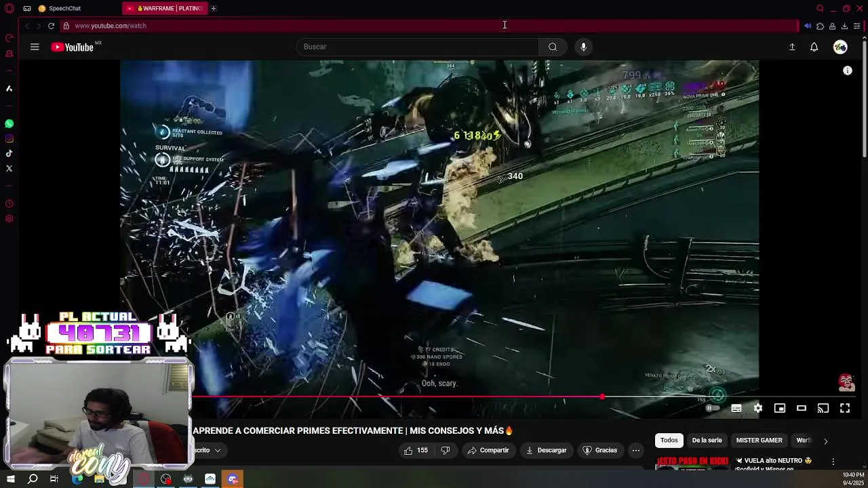Image resolution: width=868 pixels, height=488 pixels.
Task: Open browser downloads icon
Action: click(x=844, y=26)
